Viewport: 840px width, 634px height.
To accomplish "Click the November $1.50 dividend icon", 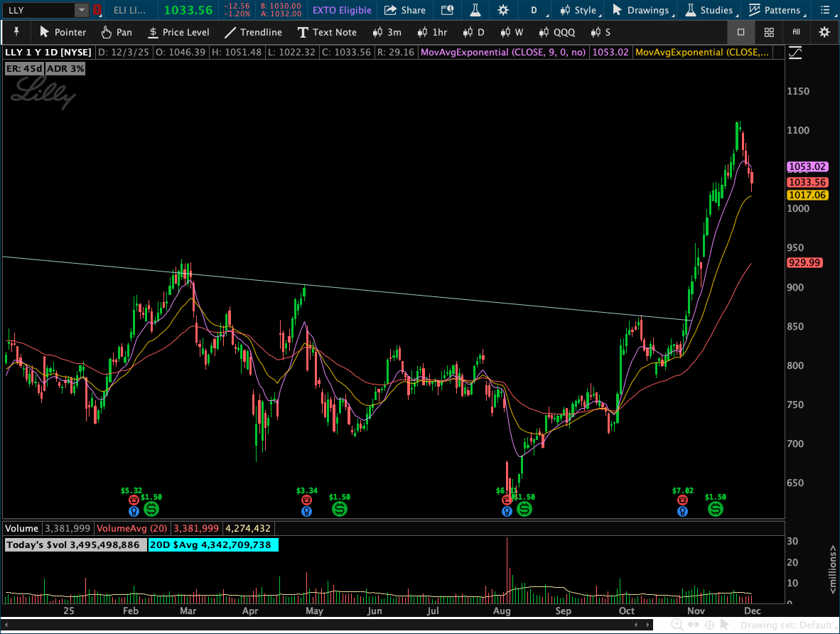I will point(716,509).
